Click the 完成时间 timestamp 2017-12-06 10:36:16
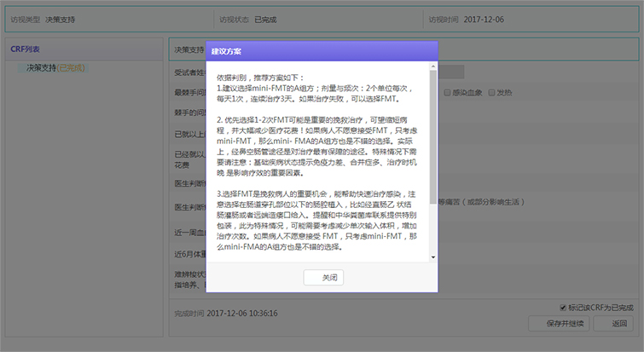 click(x=242, y=313)
